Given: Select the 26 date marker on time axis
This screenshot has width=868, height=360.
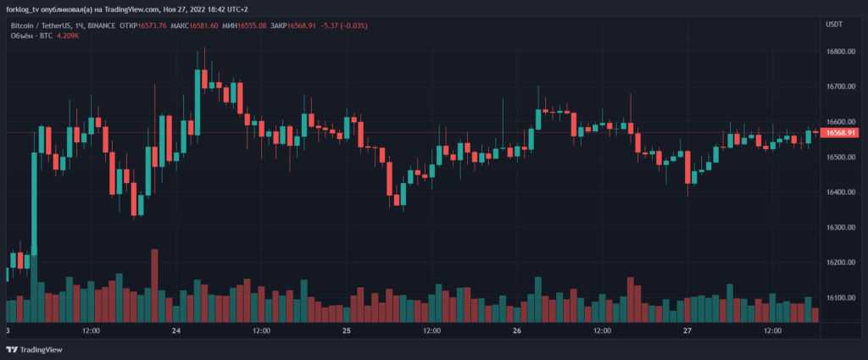Looking at the screenshot, I should [517, 331].
